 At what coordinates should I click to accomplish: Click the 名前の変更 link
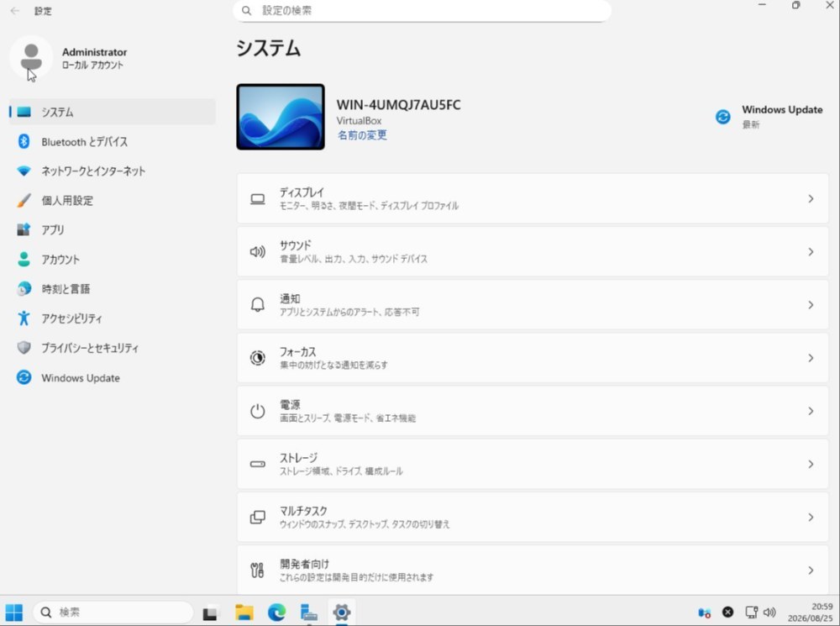(x=361, y=135)
